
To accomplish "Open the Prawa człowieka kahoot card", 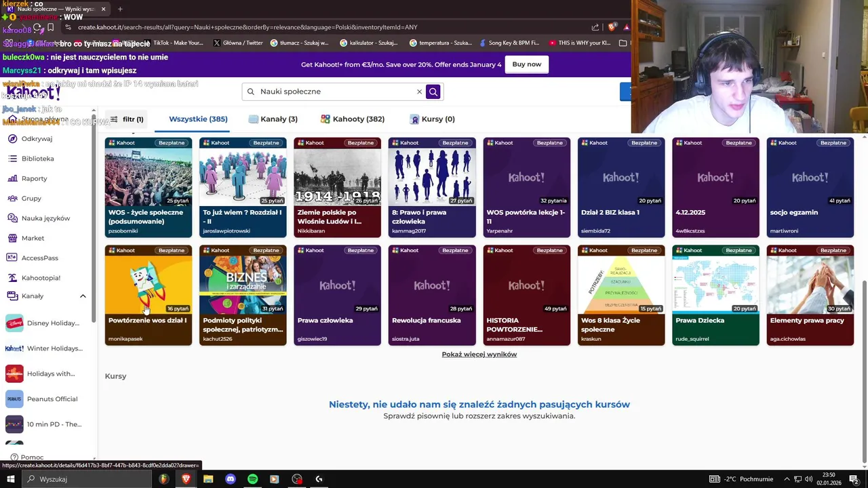I will point(337,296).
